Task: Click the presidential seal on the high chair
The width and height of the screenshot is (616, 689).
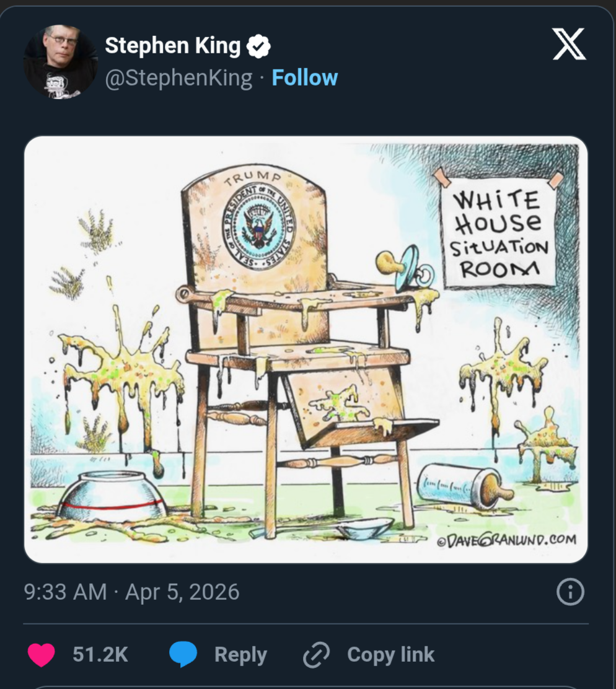Action: 259,227
